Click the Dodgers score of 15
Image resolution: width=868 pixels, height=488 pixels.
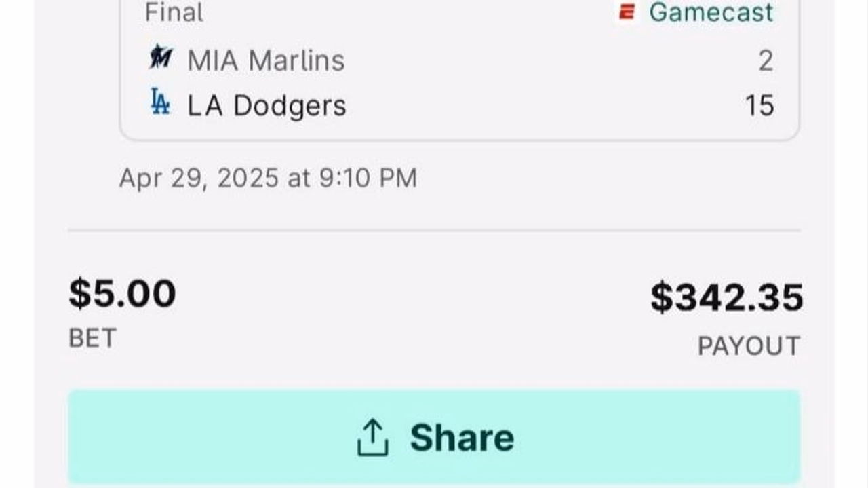pos(759,106)
